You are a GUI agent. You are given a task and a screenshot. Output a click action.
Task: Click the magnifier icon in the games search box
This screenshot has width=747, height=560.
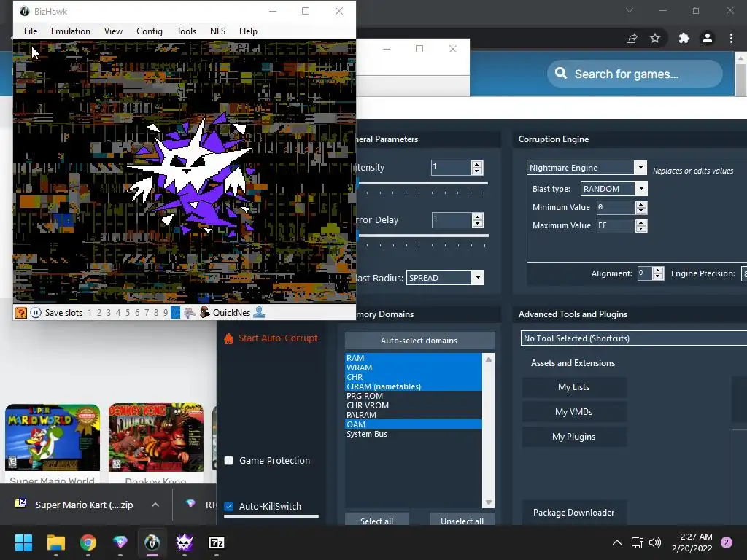click(561, 74)
